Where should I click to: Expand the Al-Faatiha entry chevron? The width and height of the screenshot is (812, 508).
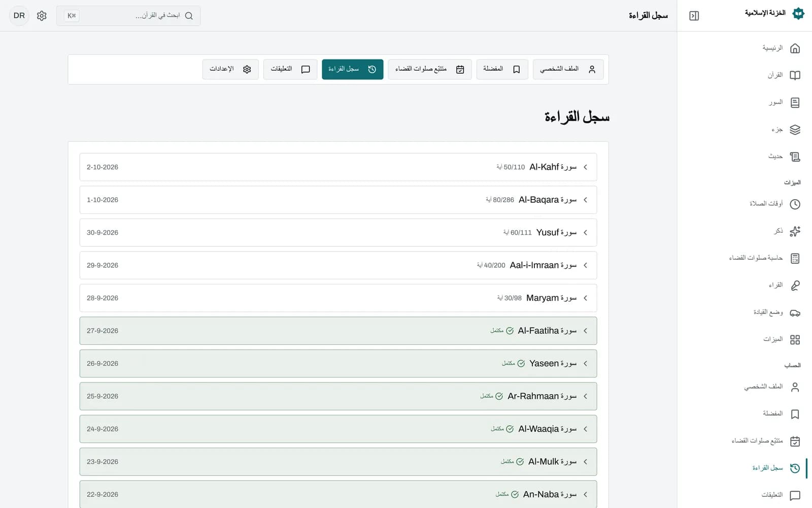point(585,331)
